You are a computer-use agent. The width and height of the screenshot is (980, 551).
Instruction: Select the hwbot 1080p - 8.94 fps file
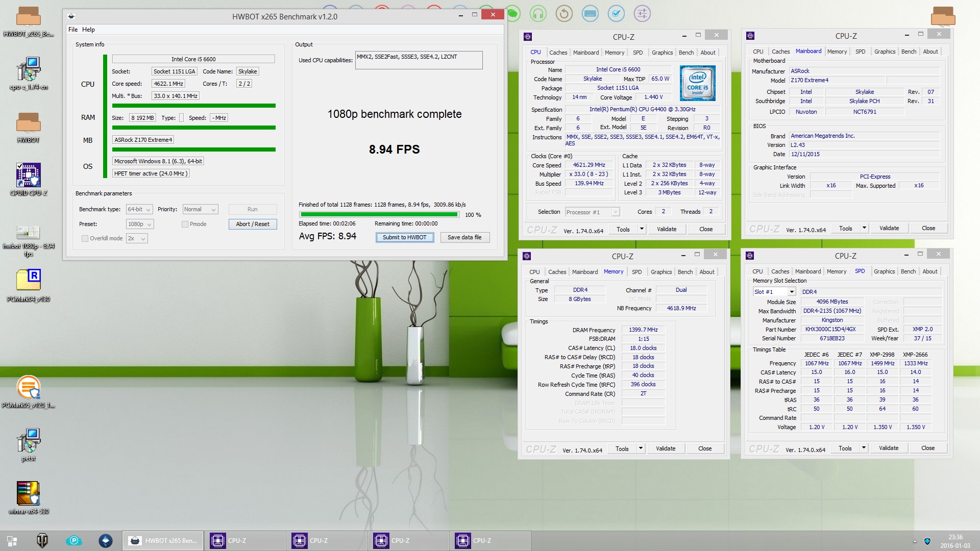28,240
